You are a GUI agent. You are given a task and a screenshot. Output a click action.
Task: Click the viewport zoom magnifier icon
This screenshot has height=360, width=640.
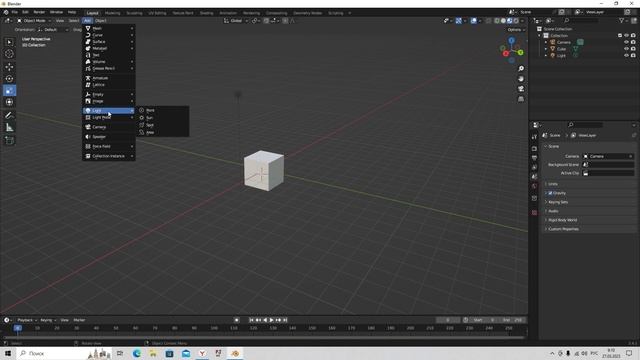click(521, 69)
